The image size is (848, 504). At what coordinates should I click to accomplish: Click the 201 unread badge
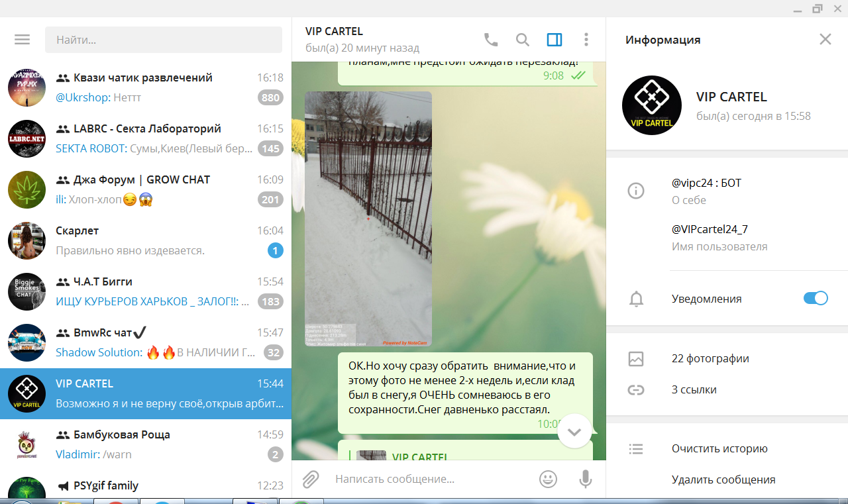pyautogui.click(x=270, y=199)
